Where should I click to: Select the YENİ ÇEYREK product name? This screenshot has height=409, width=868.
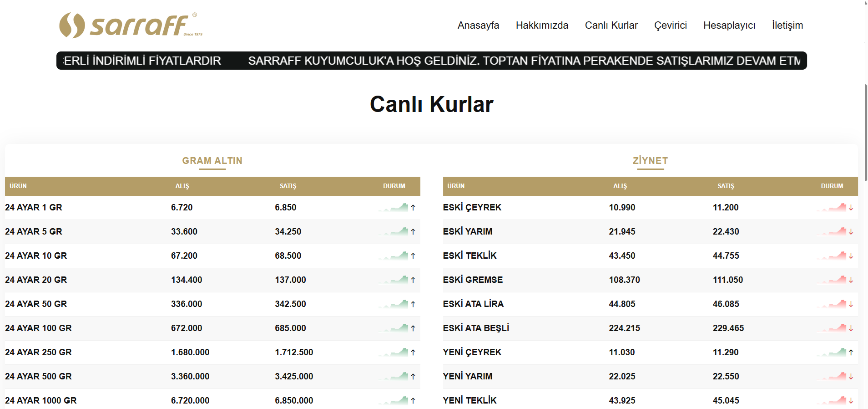(472, 352)
